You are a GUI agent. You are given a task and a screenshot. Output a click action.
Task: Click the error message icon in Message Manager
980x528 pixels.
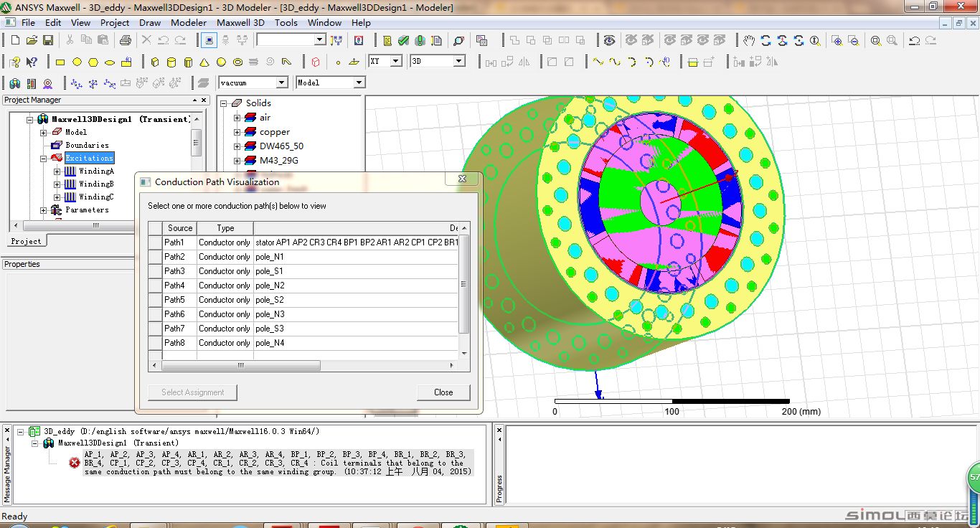74,463
